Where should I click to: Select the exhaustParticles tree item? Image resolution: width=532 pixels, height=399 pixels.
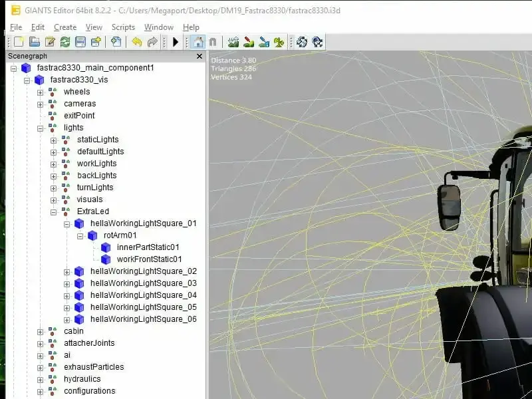94,367
